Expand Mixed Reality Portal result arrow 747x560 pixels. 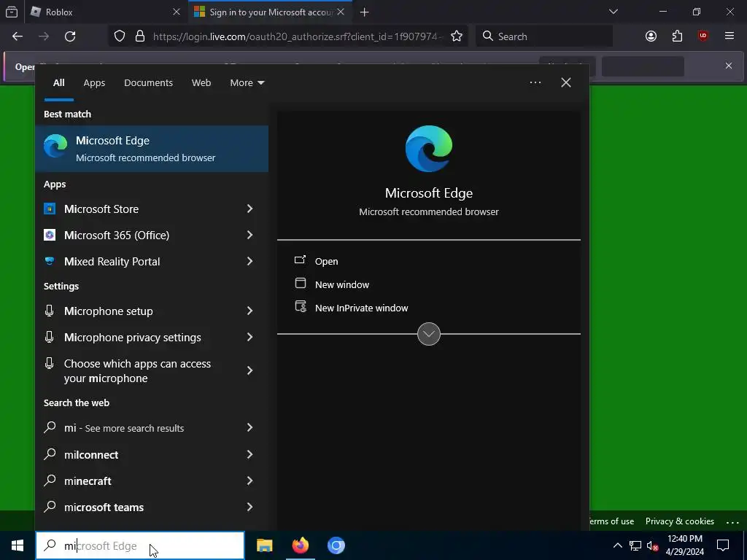pyautogui.click(x=249, y=261)
